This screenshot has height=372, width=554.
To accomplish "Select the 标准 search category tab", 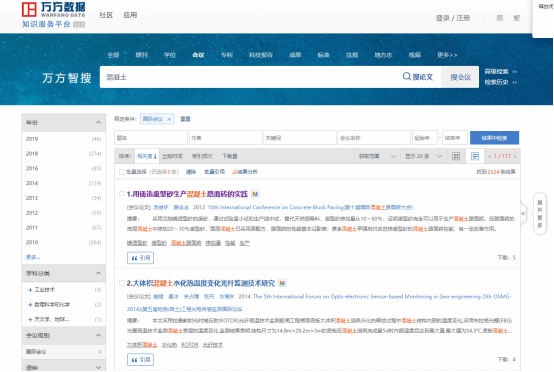I will (x=323, y=55).
